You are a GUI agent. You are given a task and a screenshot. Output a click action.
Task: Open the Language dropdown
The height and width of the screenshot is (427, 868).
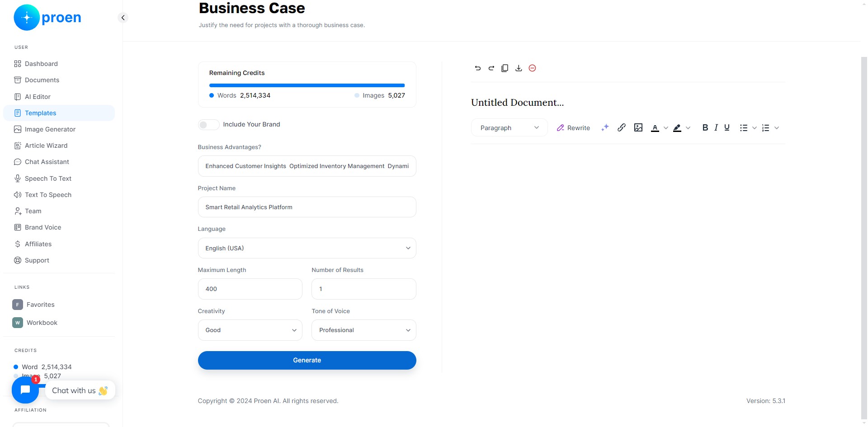307,248
